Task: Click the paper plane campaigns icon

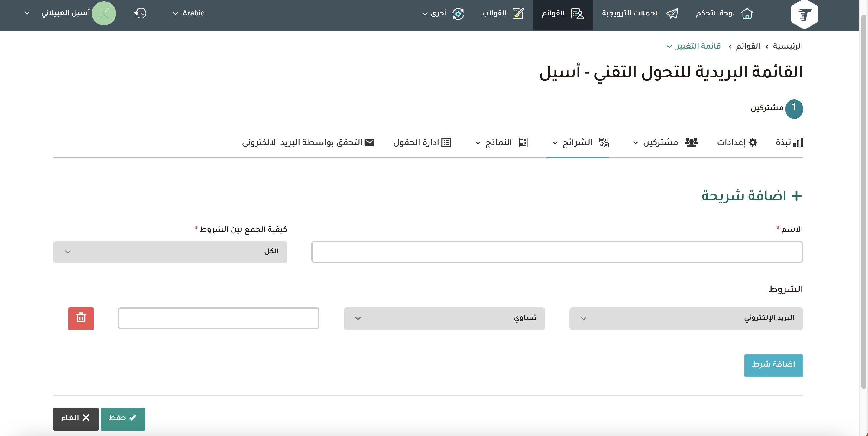Action: 672,14
